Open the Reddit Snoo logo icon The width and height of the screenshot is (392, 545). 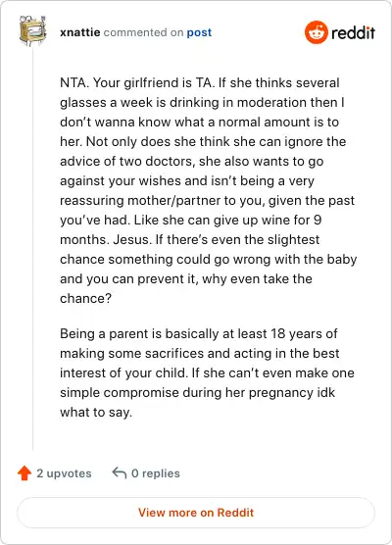[317, 32]
